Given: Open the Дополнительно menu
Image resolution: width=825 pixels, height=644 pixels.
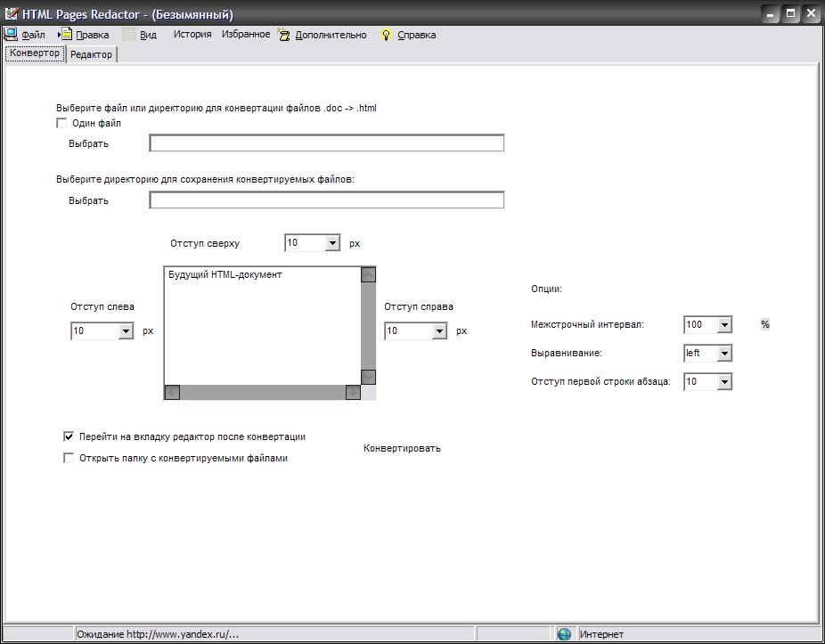Looking at the screenshot, I should click(x=331, y=35).
